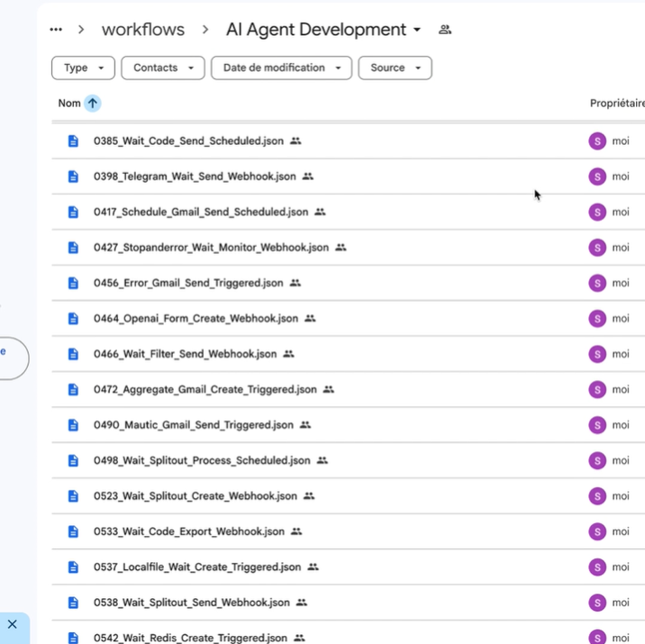
Task: Expand the Date de modification filter
Action: pyautogui.click(x=281, y=68)
